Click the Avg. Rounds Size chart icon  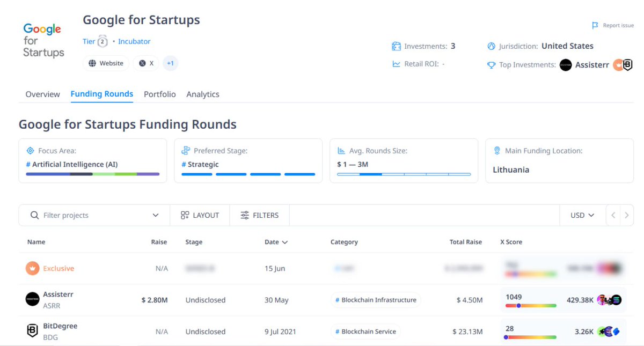tap(341, 151)
